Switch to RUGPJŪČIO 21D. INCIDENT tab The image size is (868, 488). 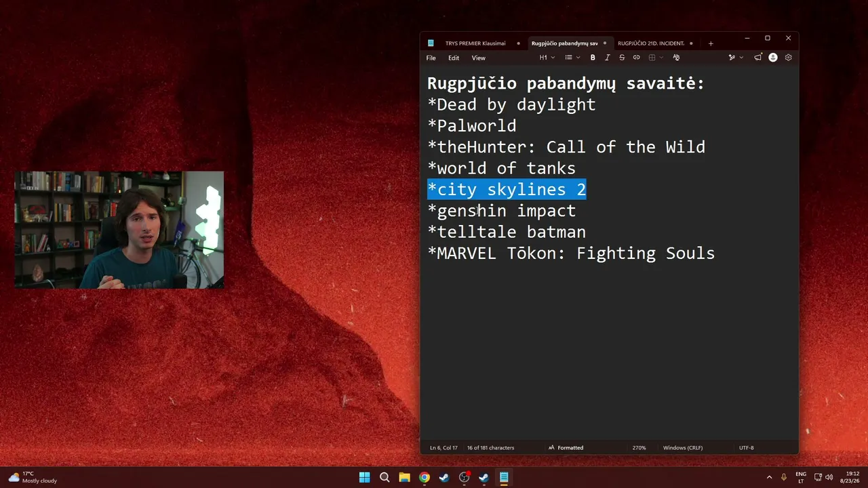(651, 43)
